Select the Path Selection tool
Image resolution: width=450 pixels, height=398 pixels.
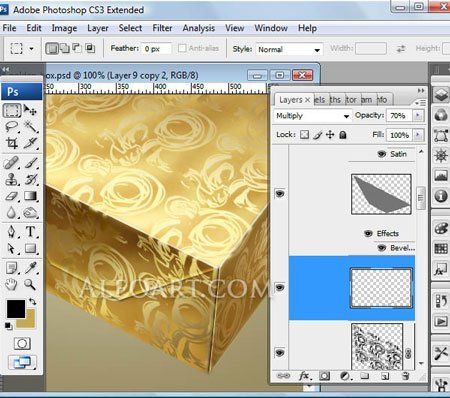(12, 248)
